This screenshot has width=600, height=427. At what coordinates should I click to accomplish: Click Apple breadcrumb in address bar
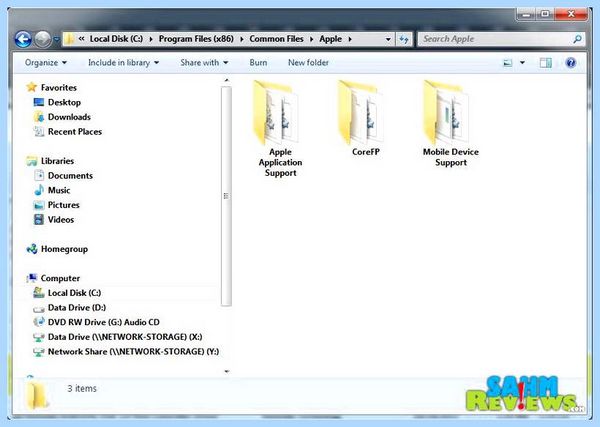tap(331, 39)
